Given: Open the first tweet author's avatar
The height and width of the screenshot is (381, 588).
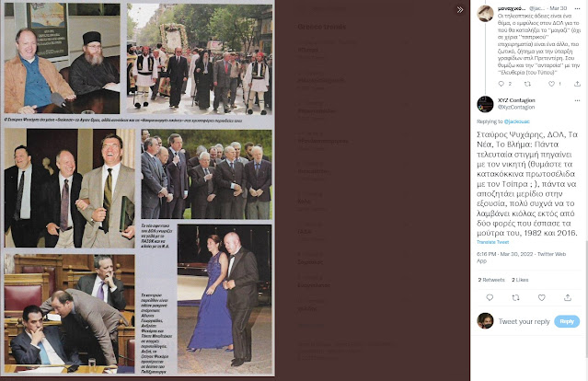Looking at the screenshot, I should [485, 14].
